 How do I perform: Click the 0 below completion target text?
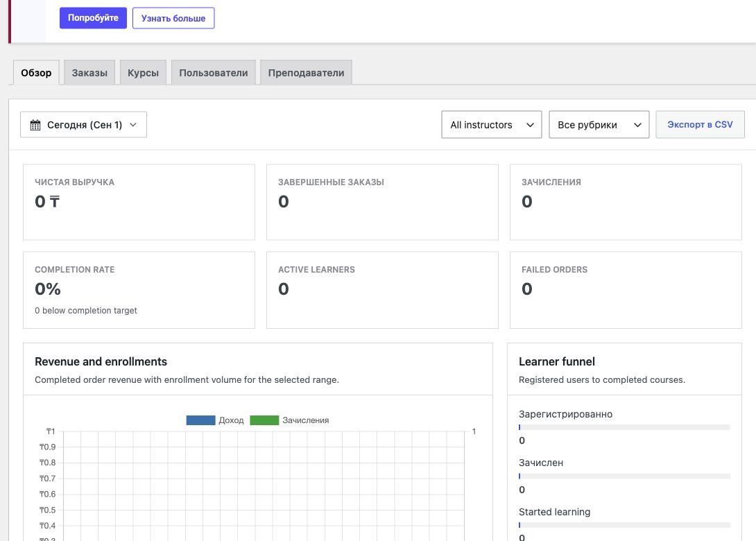[x=86, y=311]
